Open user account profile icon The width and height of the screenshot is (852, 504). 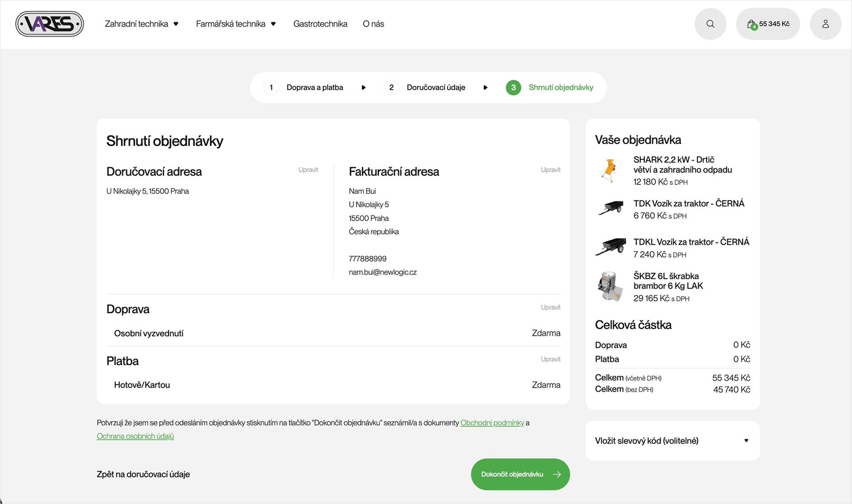pyautogui.click(x=825, y=24)
